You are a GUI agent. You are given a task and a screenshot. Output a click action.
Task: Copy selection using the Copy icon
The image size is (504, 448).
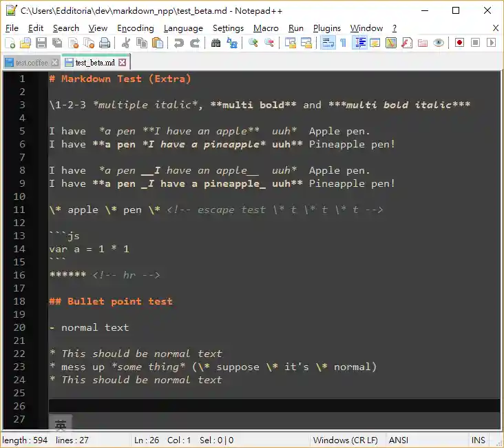coord(142,43)
